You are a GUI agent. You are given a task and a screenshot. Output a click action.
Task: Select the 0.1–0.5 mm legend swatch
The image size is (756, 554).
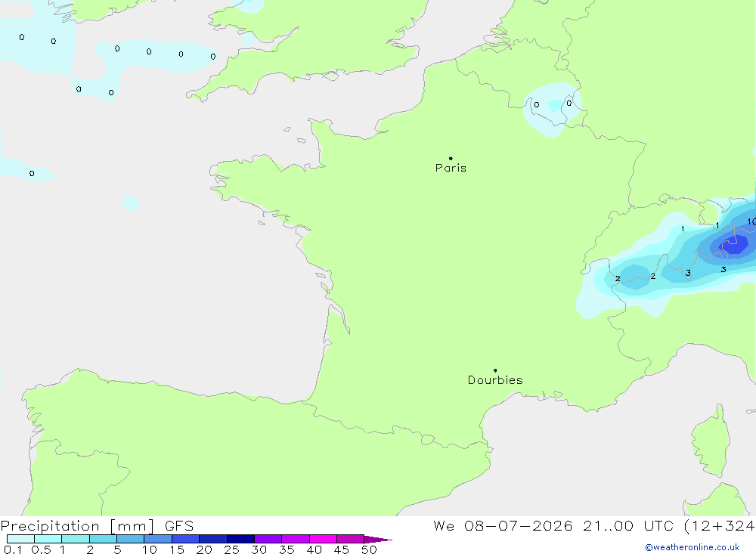[x=20, y=539]
